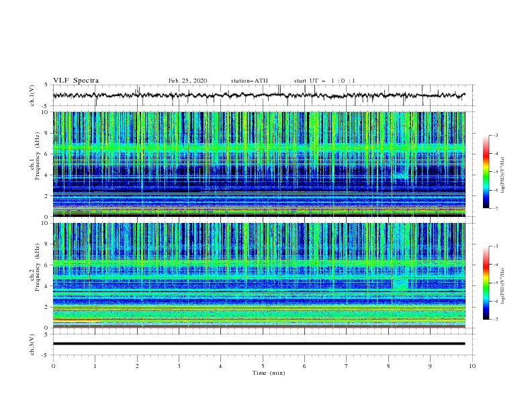Screen dimensions: 532x411
Task: Click the upper colorbar 'log(PSD)(V²/Hz)' label
Action: pos(503,175)
